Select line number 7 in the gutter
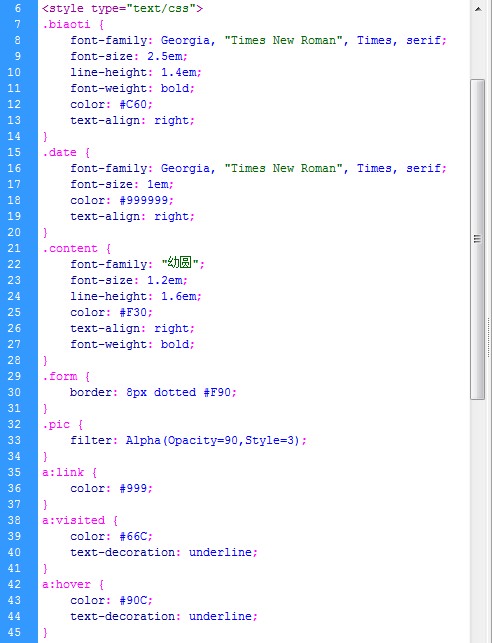Image resolution: width=492 pixels, height=643 pixels. 17,24
